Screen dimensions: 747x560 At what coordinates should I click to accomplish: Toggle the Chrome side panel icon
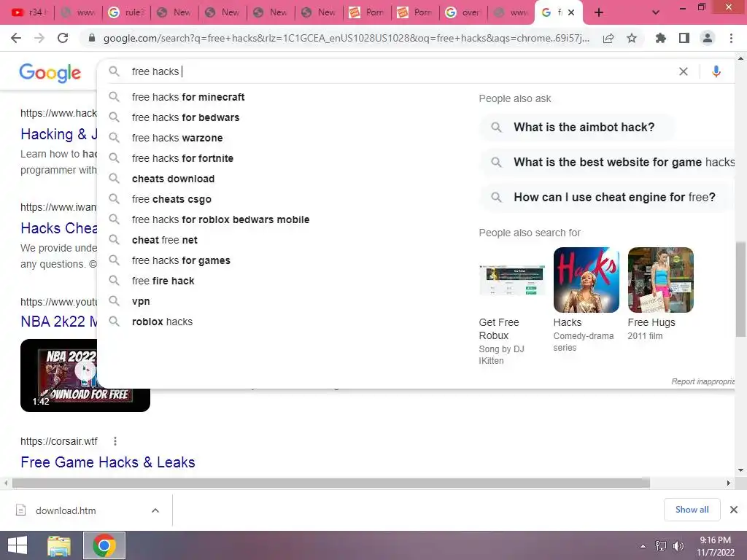(x=684, y=38)
